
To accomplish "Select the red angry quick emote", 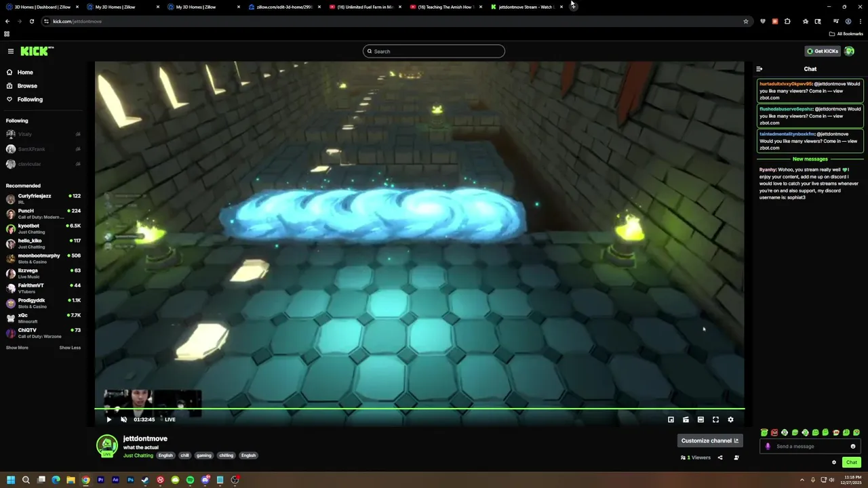I will coord(774,432).
